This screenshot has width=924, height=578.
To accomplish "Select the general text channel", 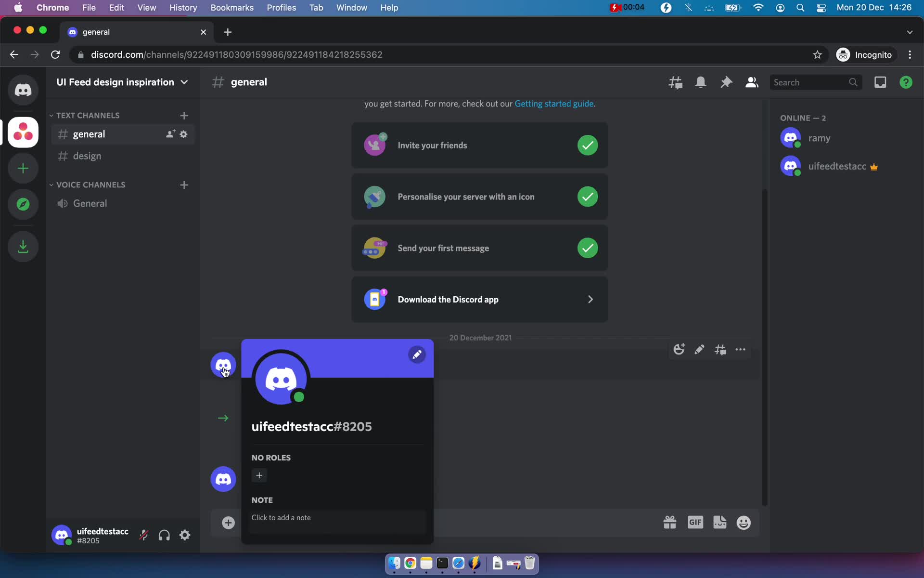I will (x=123, y=134).
